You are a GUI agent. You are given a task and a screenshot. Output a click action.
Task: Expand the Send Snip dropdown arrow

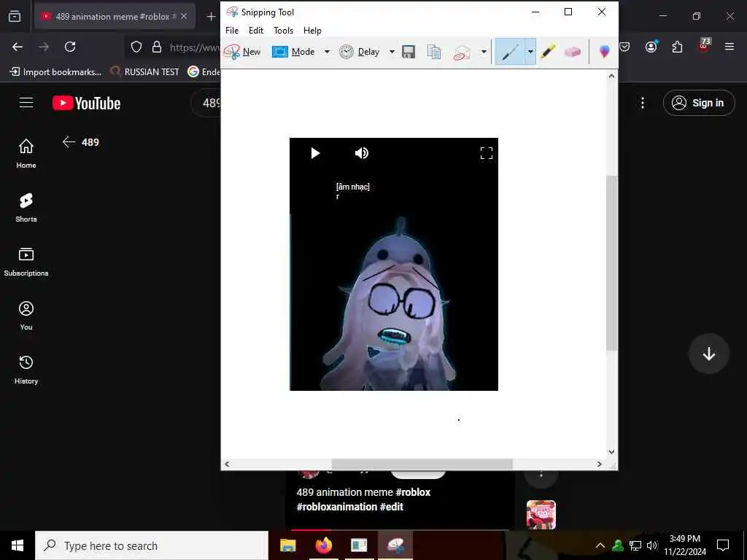(484, 52)
